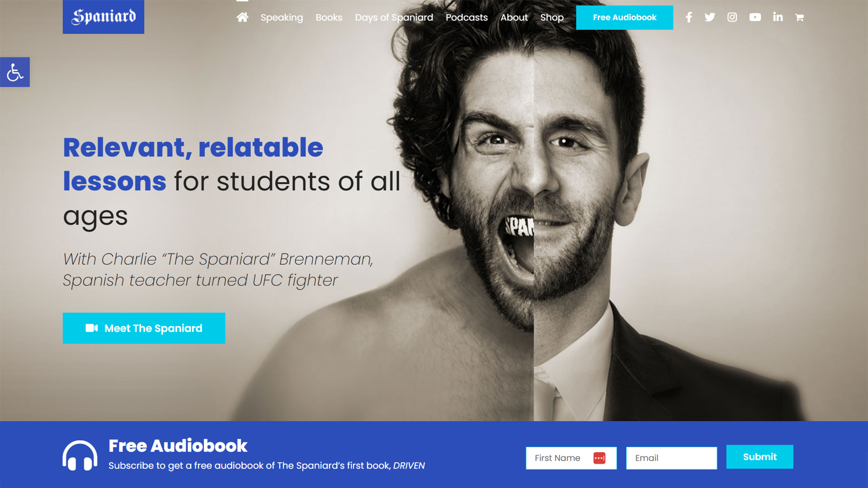The height and width of the screenshot is (488, 868).
Task: Open the LinkedIn social icon
Action: tap(778, 17)
